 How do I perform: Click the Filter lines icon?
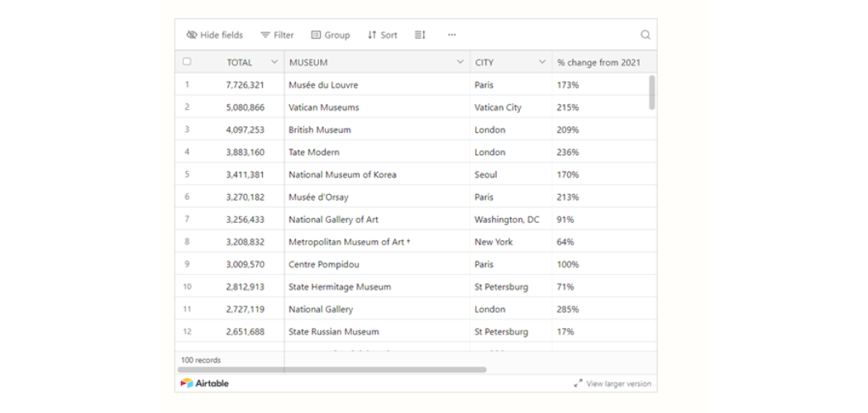pyautogui.click(x=265, y=35)
